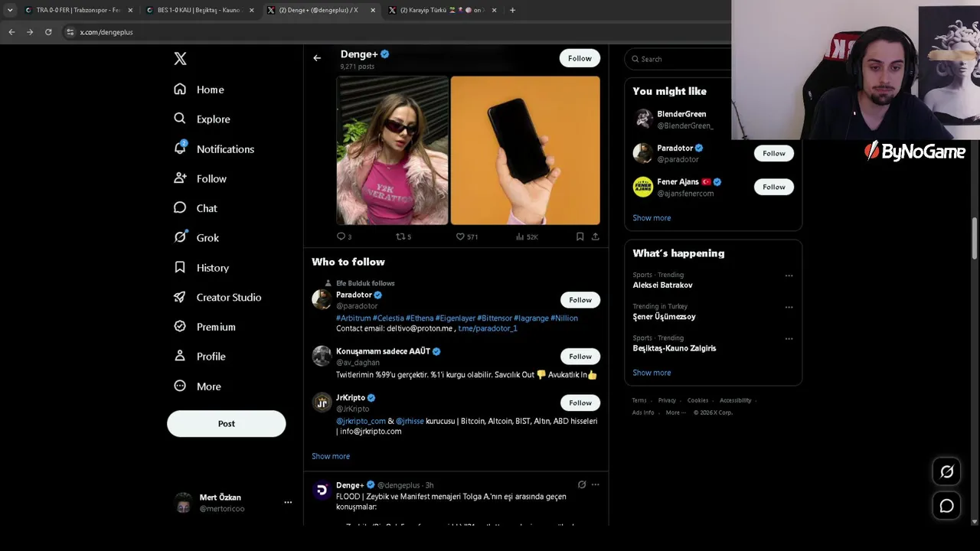This screenshot has width=980, height=551.
Task: Open History in the sidebar
Action: (x=201, y=268)
